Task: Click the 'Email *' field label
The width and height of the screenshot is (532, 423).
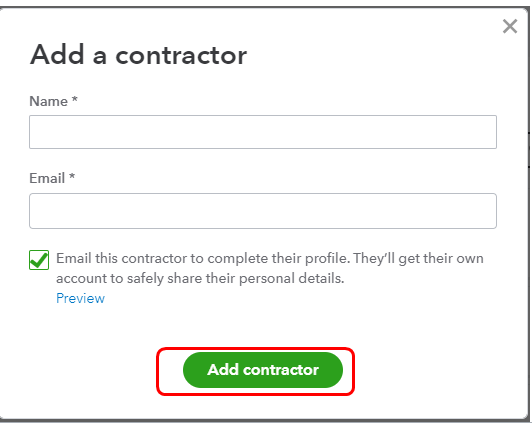Action: (52, 178)
